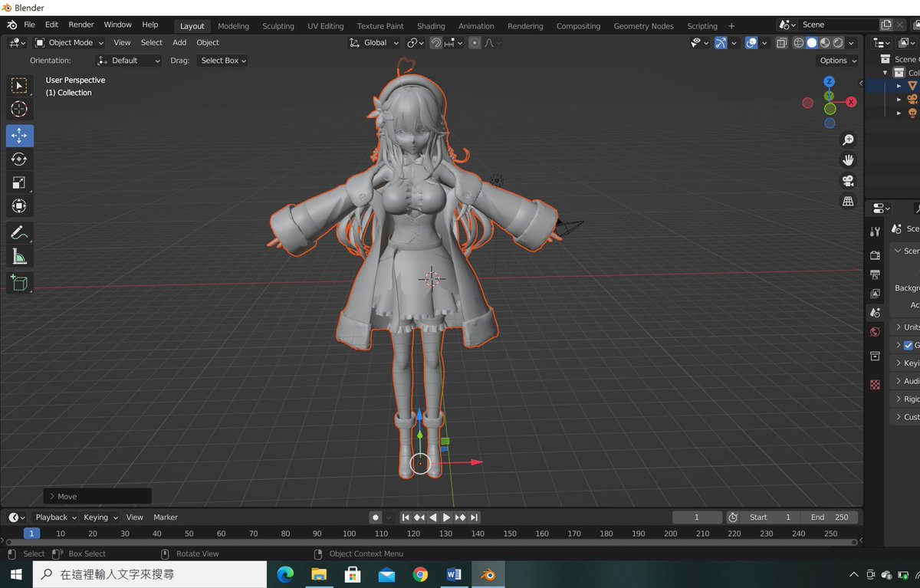Activate the Move tool

tap(19, 135)
